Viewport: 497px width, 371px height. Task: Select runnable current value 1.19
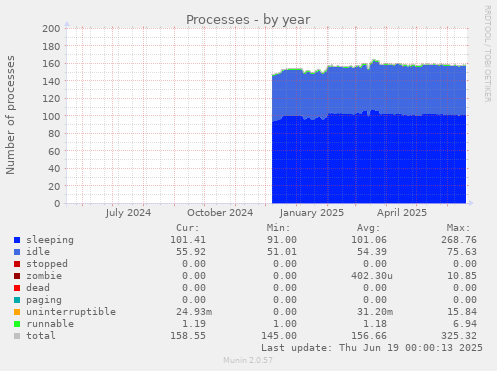(194, 324)
